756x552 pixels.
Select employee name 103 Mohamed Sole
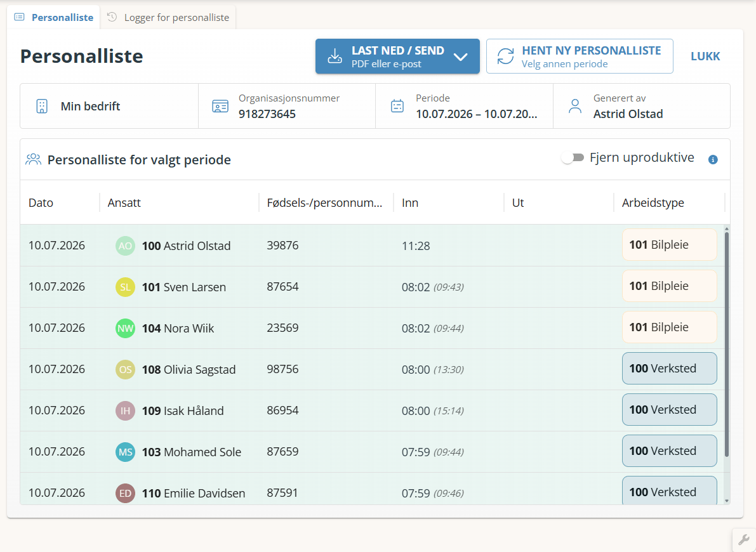pos(192,452)
